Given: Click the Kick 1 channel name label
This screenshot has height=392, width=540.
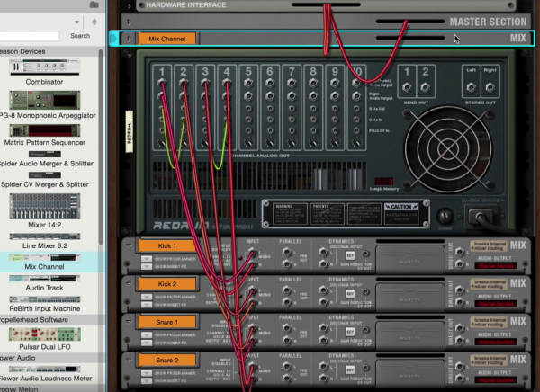Looking at the screenshot, I should [166, 245].
